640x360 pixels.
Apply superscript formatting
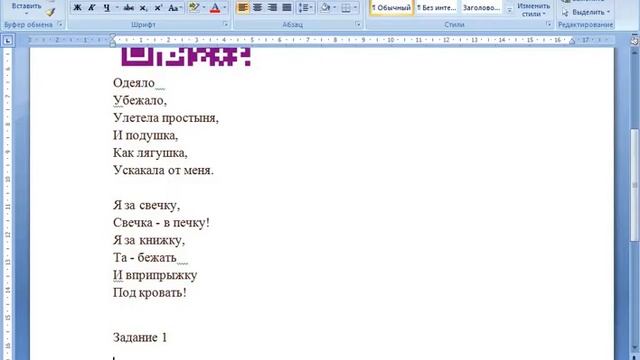[x=158, y=8]
